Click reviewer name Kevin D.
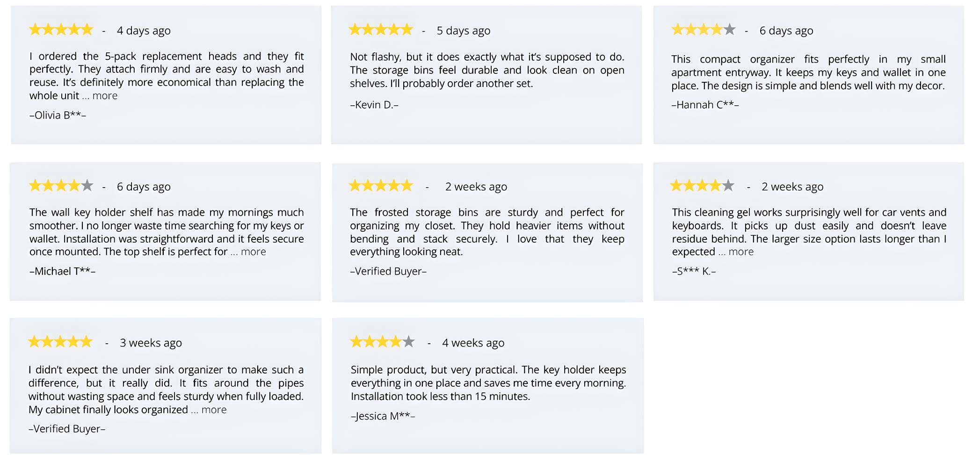Screen dimensions: 980x455 [x=374, y=105]
